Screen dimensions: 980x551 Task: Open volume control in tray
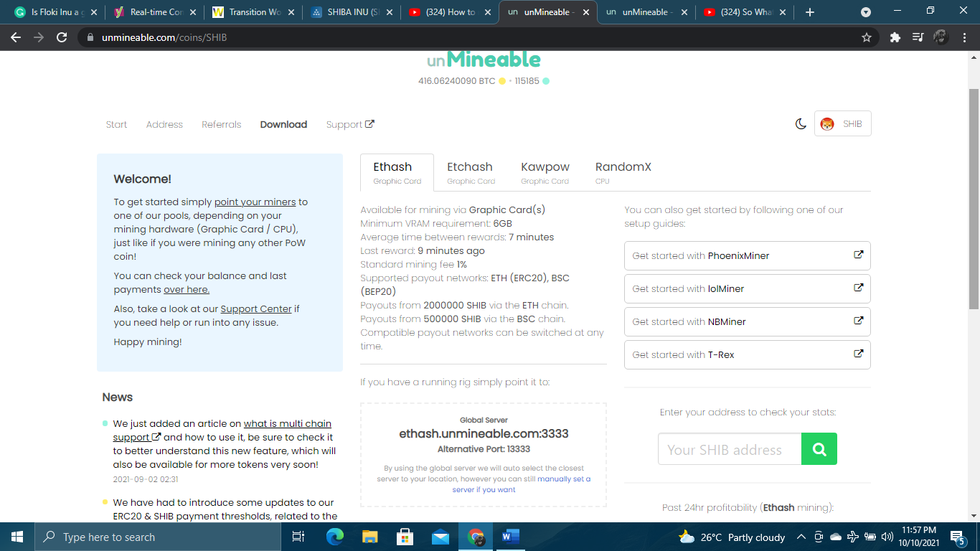(x=887, y=537)
